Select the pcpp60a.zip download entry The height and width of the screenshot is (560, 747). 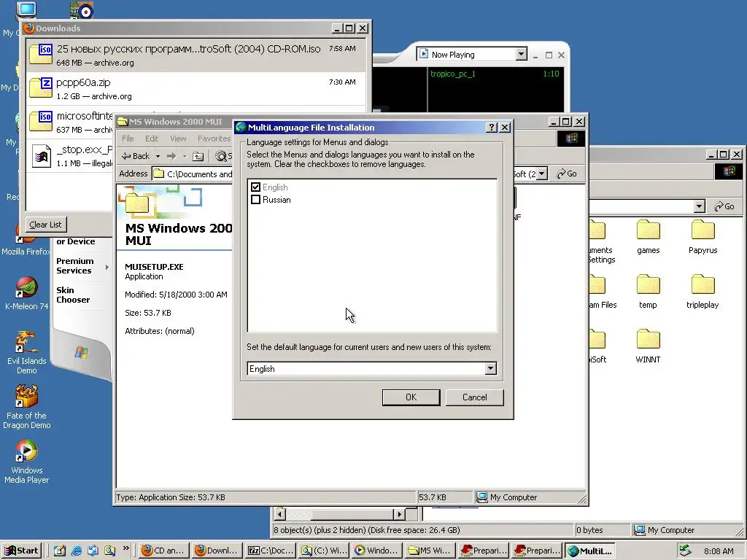196,88
